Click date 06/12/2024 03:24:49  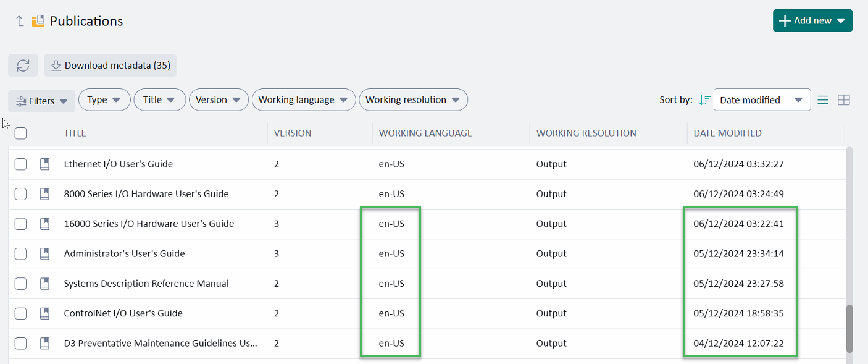tap(739, 194)
